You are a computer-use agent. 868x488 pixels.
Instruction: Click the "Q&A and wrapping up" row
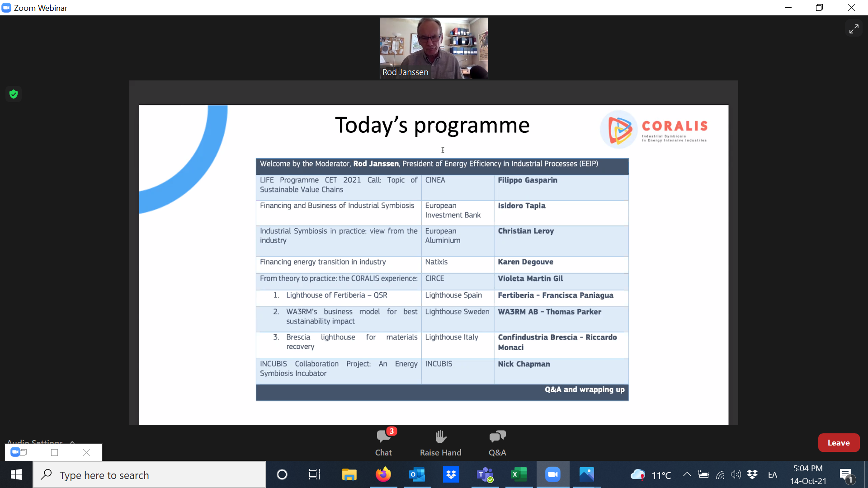[442, 392]
